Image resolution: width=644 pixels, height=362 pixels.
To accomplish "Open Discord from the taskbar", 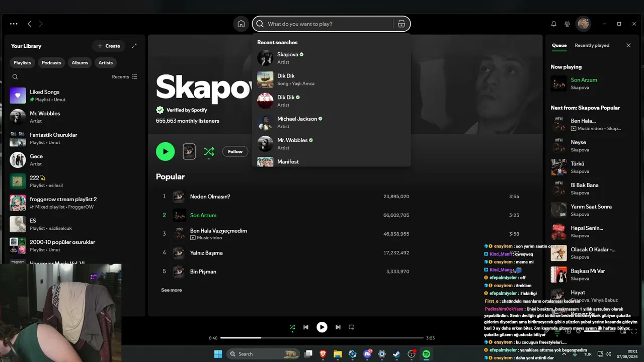I will click(367, 354).
